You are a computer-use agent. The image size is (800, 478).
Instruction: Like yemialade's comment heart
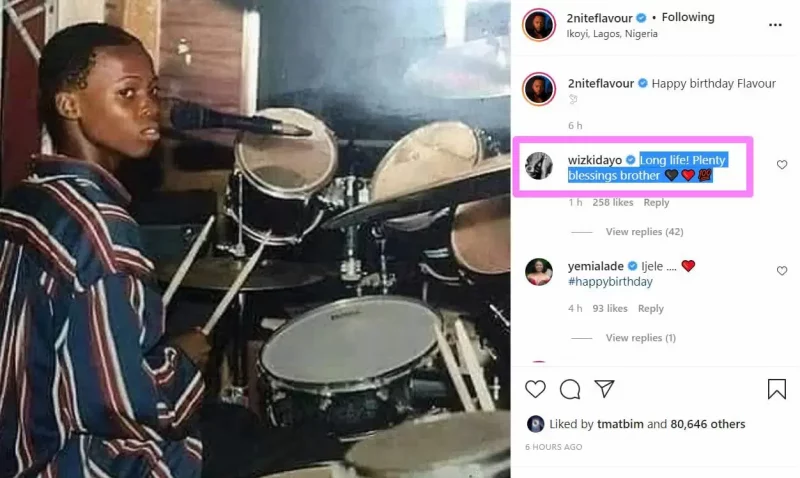click(x=782, y=270)
